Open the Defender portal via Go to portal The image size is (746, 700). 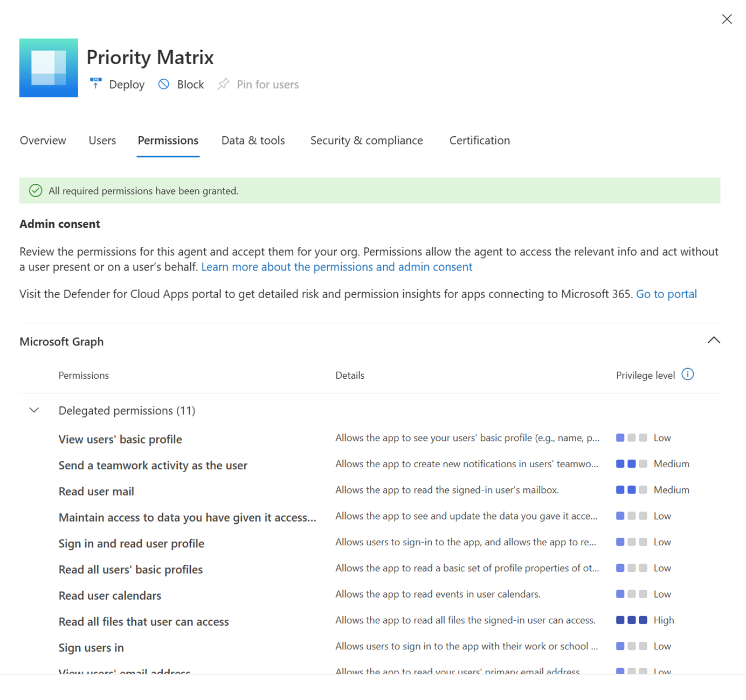pos(666,294)
